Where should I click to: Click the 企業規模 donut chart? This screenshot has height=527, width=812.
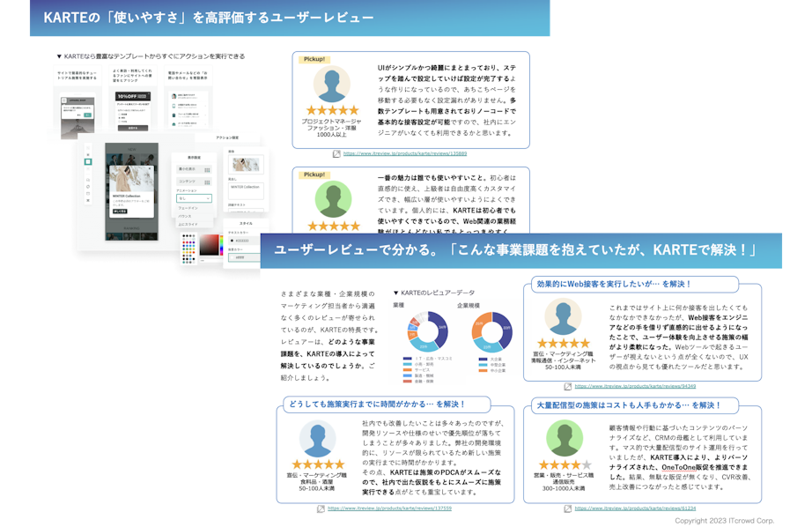tap(492, 331)
